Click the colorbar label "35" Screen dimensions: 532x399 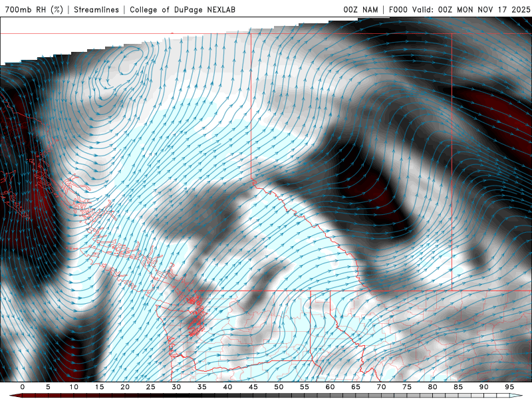coord(202,387)
